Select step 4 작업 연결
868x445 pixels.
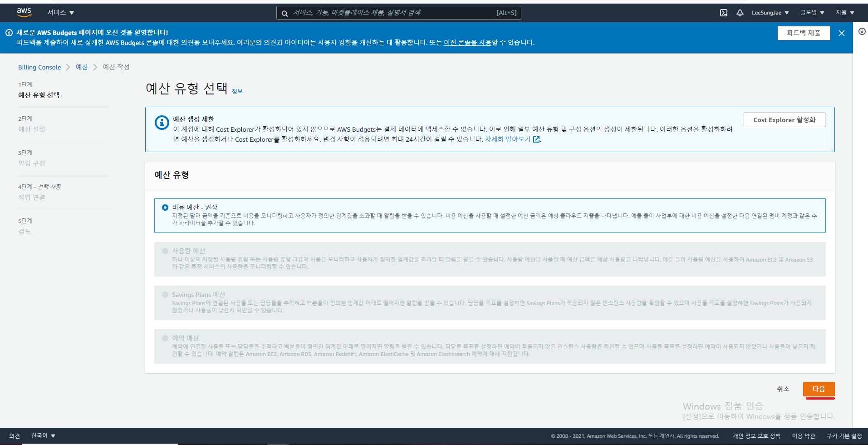coord(32,197)
